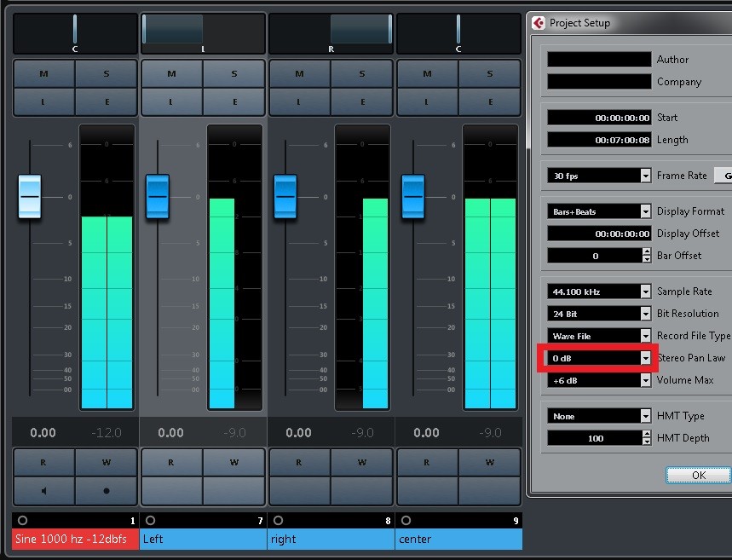Click the Sine channel volume value 0.00
This screenshot has height=560, width=732.
pos(43,433)
